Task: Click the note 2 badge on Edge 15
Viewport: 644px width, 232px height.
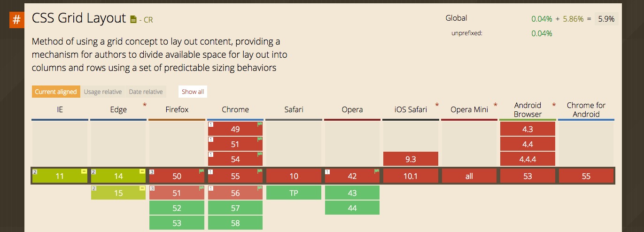Action: pos(93,188)
